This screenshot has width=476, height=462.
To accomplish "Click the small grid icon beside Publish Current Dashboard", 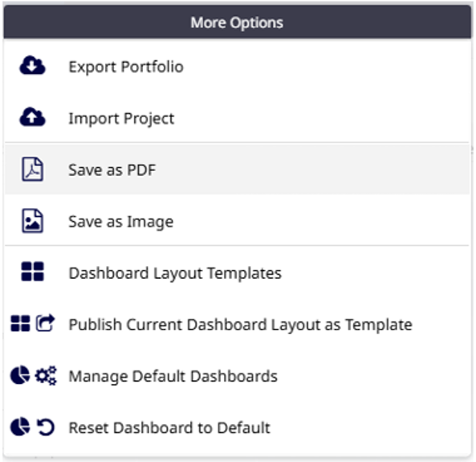I will coord(20,323).
